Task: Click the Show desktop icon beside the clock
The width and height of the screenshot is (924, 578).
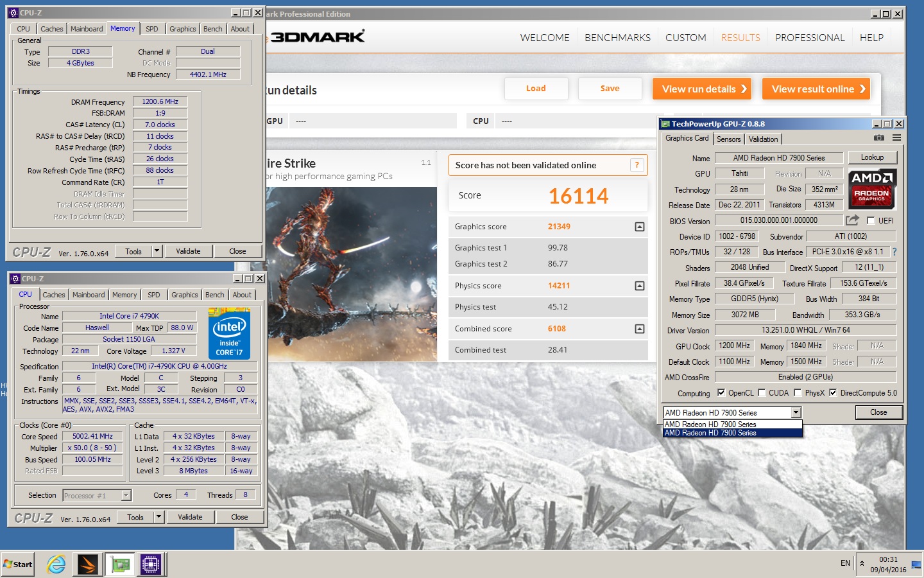Action: point(916,565)
